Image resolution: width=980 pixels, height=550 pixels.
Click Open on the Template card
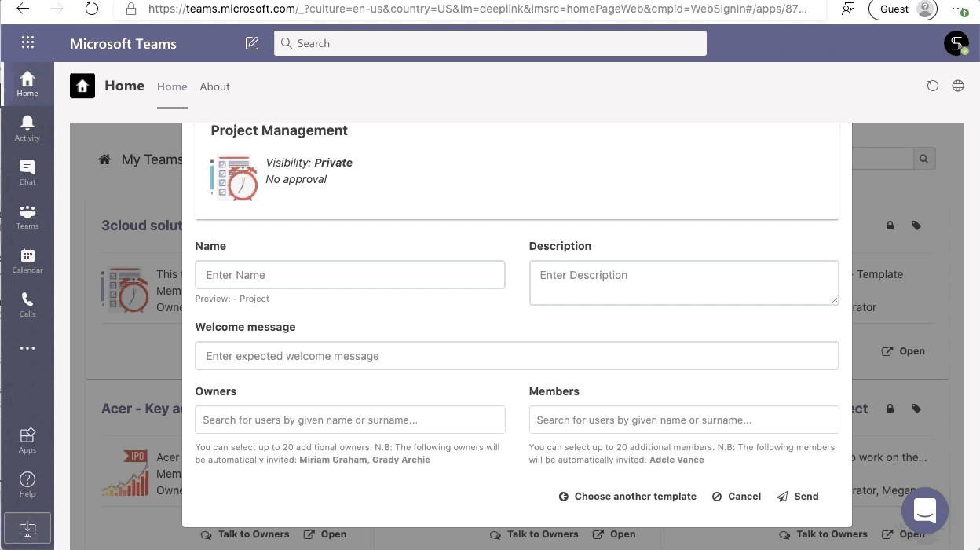click(903, 351)
